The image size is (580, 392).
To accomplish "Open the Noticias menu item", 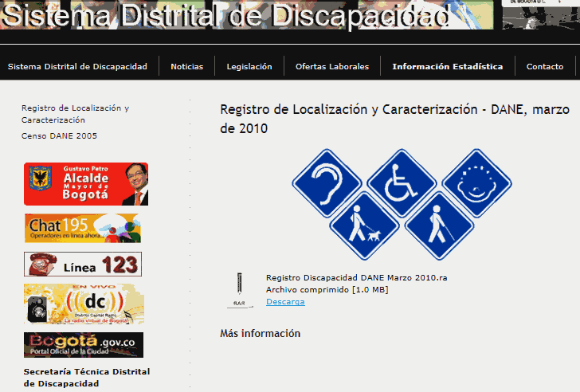I will [x=186, y=67].
